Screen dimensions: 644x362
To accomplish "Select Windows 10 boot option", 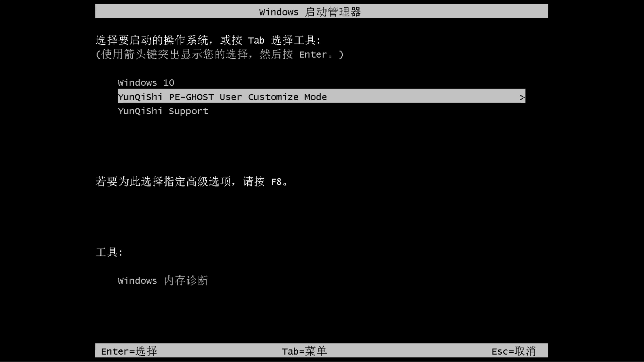I will [x=146, y=83].
